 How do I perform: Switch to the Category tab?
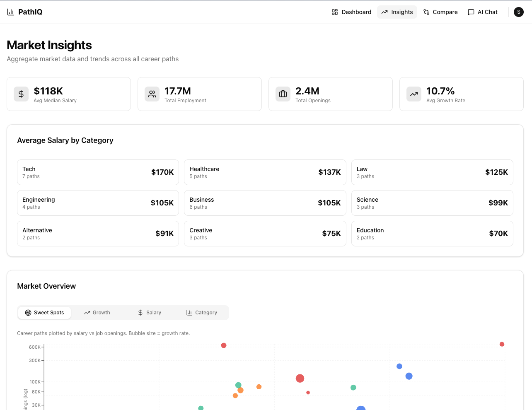pos(201,313)
